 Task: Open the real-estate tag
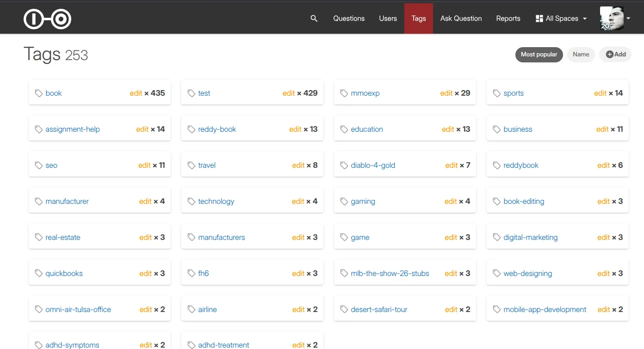[63, 238]
